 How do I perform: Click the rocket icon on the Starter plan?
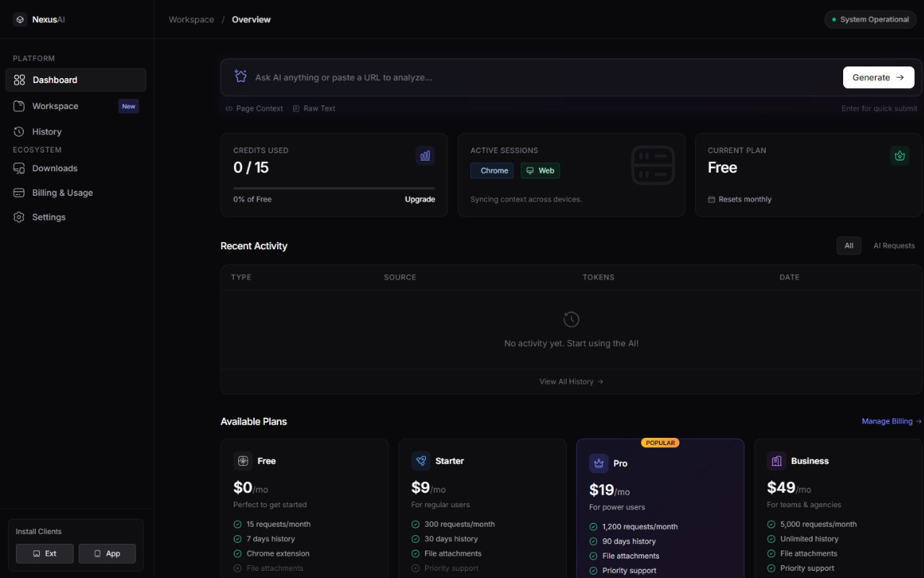[421, 460]
